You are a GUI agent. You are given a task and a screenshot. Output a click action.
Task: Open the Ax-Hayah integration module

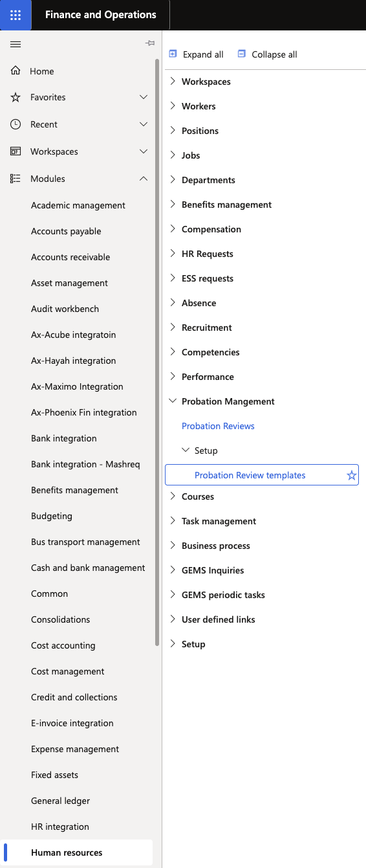(x=74, y=361)
